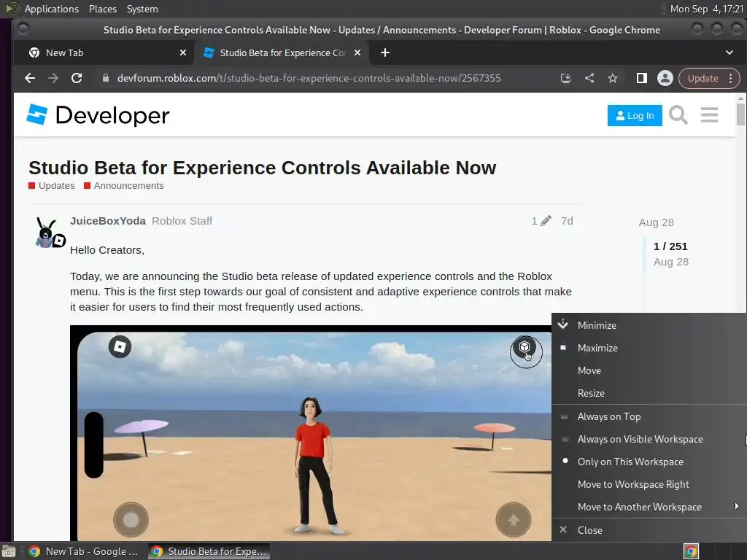Share this page via the share icon

(x=589, y=78)
